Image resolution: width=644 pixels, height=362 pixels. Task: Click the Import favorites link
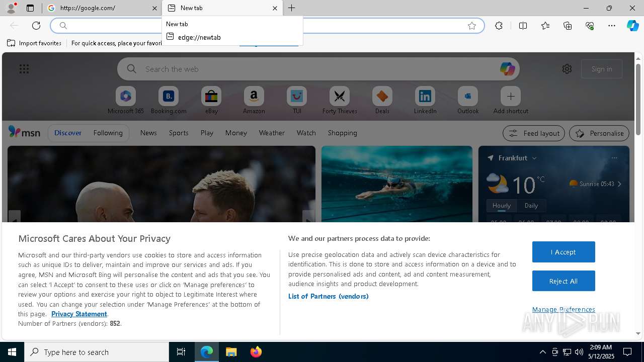click(x=34, y=43)
